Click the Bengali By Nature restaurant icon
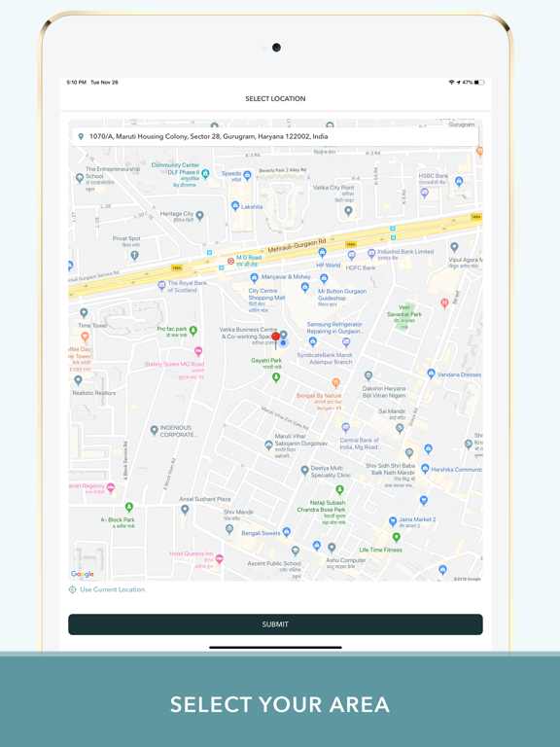The width and height of the screenshot is (560, 747). coord(335,382)
